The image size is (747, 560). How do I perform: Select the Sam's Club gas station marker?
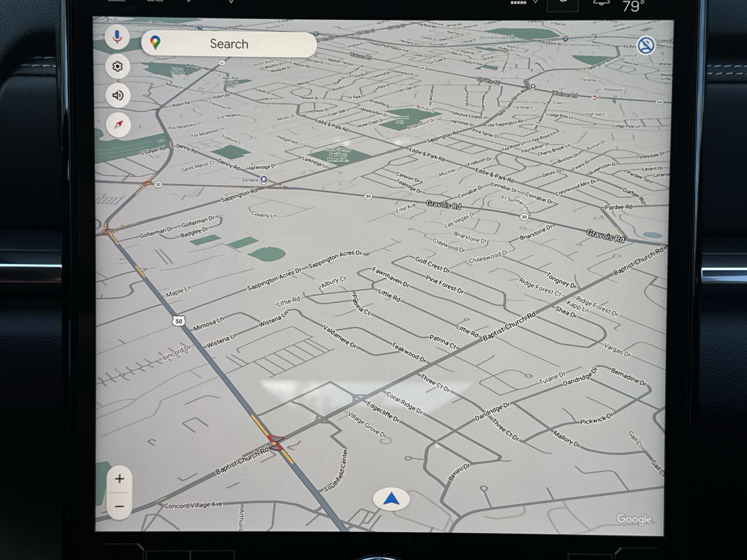tap(512, 37)
